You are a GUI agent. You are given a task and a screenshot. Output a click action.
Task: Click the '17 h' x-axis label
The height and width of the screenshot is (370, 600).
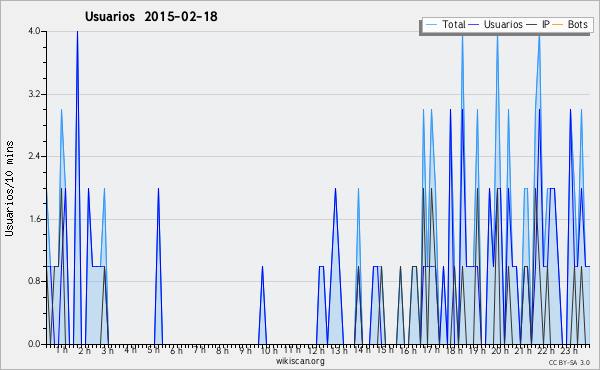click(x=431, y=350)
